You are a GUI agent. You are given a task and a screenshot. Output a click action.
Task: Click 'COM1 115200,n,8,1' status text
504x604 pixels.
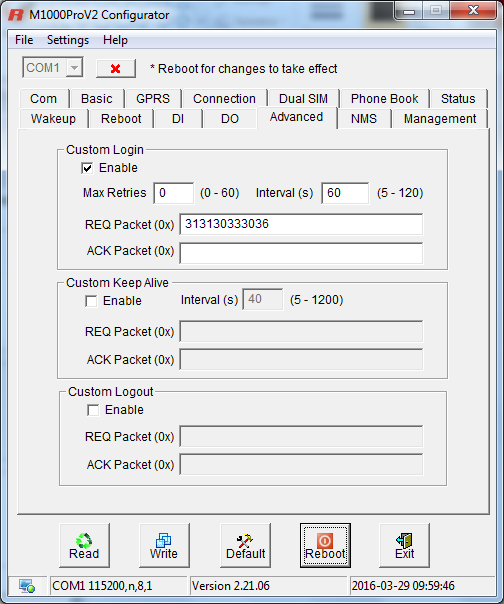coord(102,586)
